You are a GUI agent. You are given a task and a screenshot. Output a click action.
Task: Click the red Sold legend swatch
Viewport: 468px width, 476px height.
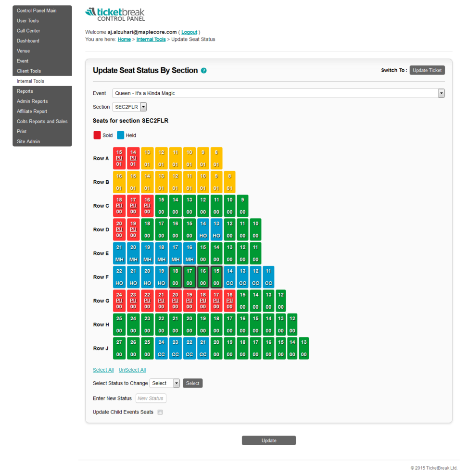[97, 136]
